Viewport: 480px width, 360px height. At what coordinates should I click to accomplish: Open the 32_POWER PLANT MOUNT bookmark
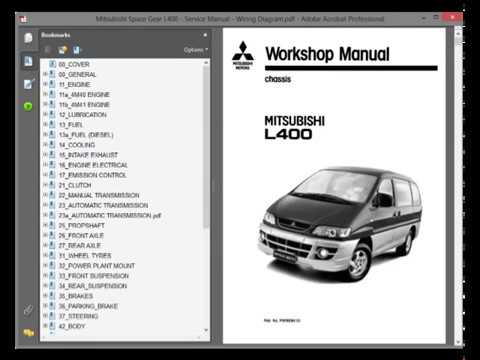(97, 266)
